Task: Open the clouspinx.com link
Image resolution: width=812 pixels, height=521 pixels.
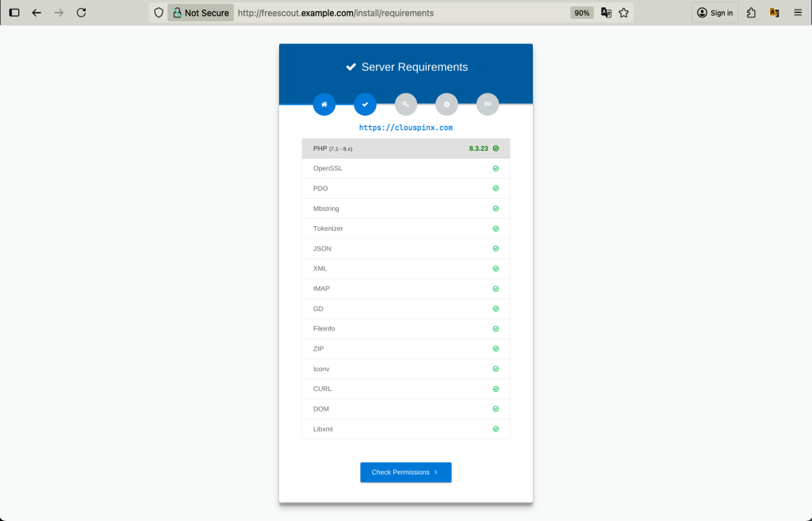Action: (406, 125)
